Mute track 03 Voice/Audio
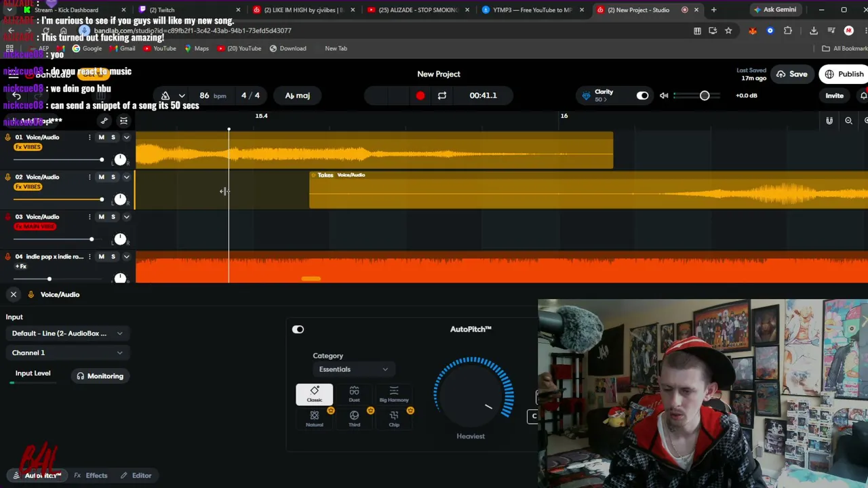Screen dimensions: 868x488 pos(101,217)
